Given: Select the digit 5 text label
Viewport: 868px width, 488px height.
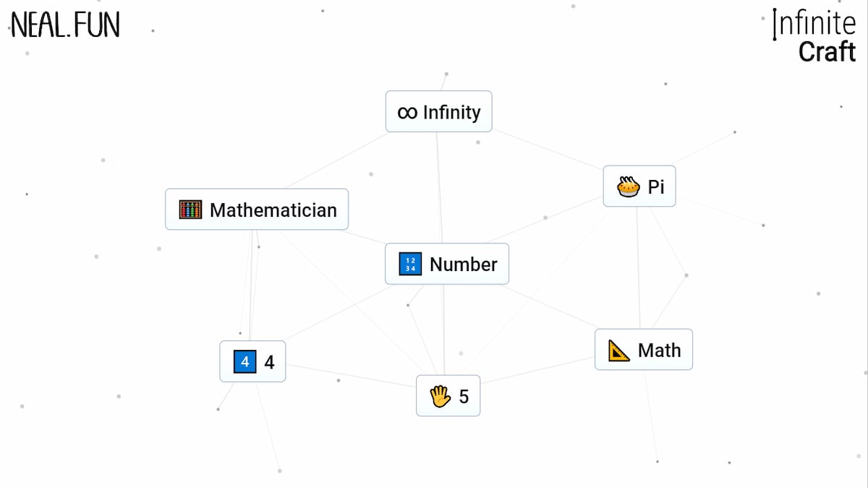Looking at the screenshot, I should click(464, 396).
